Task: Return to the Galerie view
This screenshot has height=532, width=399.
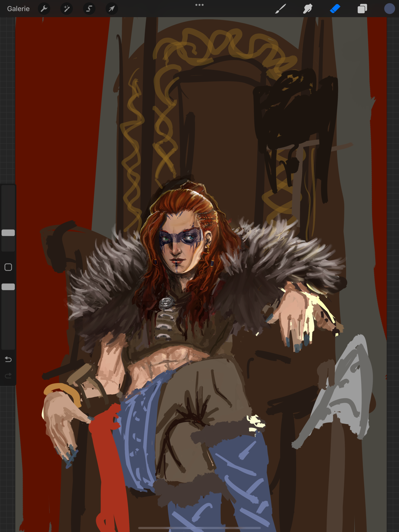Action: (x=18, y=9)
